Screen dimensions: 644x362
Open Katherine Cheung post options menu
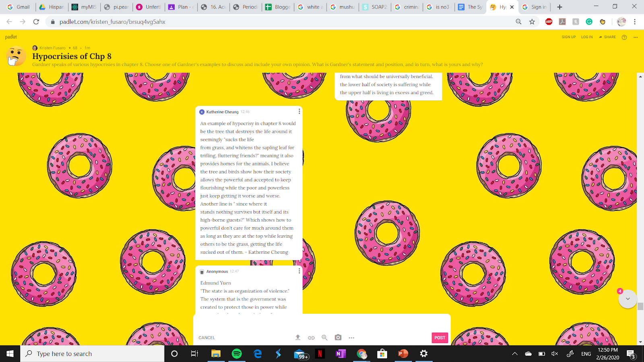(x=299, y=111)
